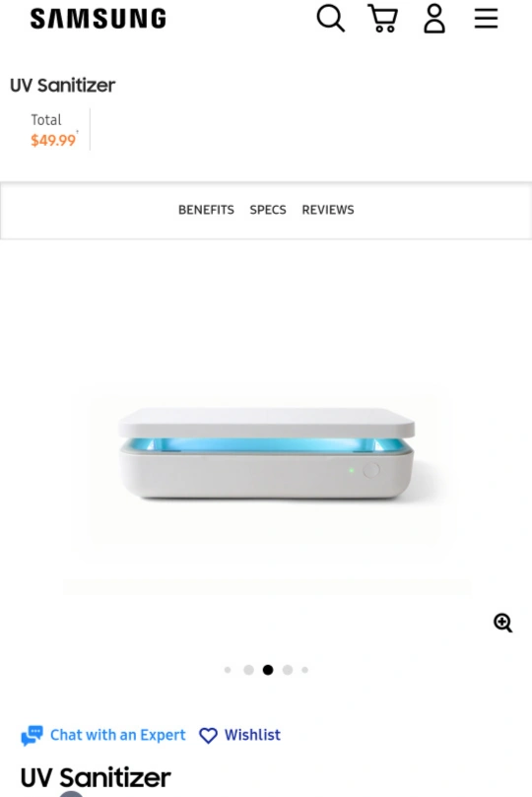Select the fourth carousel dot
The height and width of the screenshot is (797, 532).
pos(288,670)
